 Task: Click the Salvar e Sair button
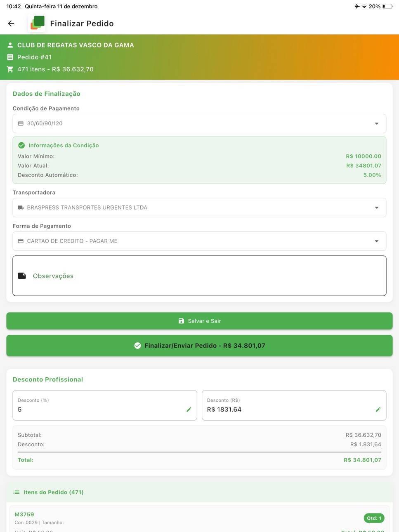[x=199, y=321]
